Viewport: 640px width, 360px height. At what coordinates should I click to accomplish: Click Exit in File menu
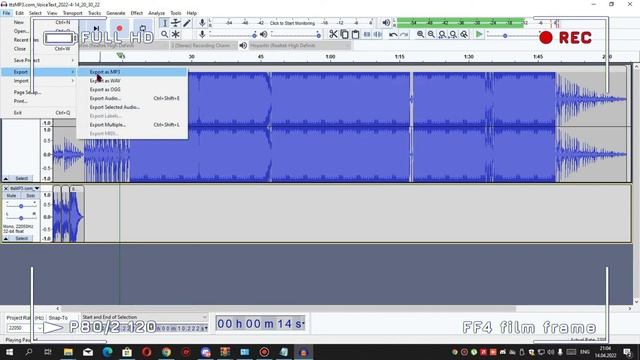point(39,113)
